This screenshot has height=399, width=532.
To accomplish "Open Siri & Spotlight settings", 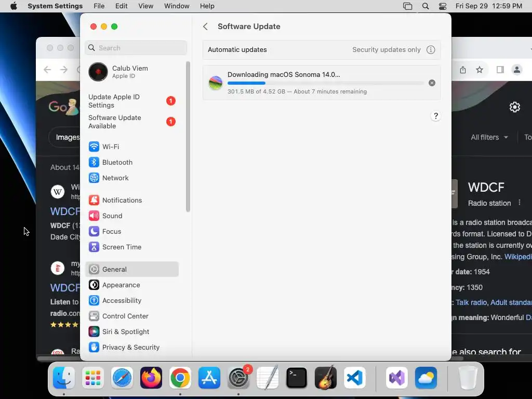I will click(131, 332).
